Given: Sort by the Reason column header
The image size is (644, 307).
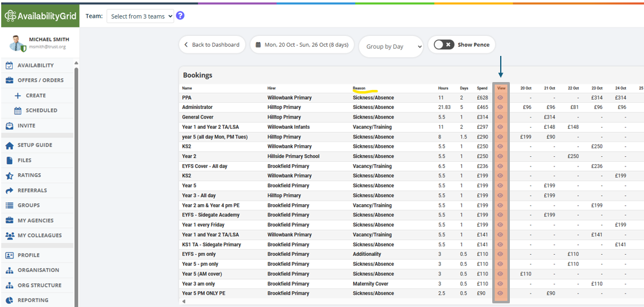Looking at the screenshot, I should click(x=359, y=88).
